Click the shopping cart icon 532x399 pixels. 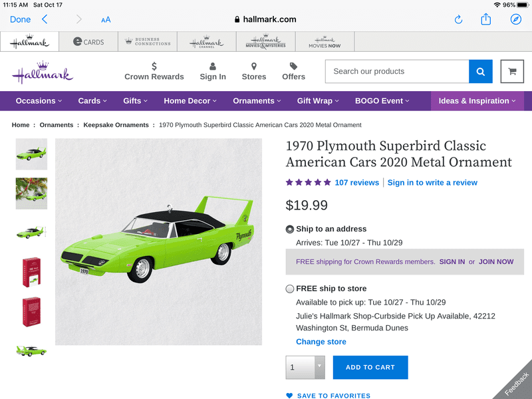pyautogui.click(x=512, y=71)
